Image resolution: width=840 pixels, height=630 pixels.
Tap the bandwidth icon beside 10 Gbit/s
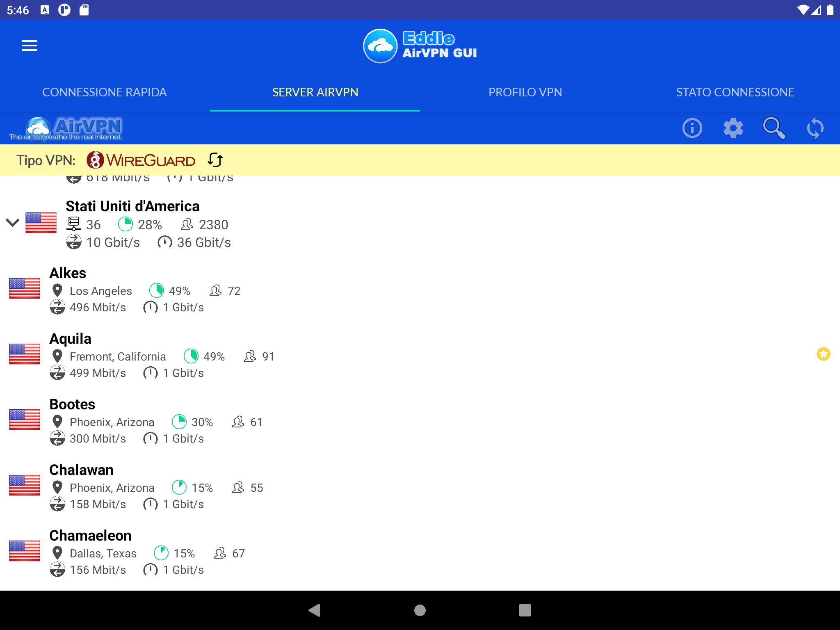click(x=74, y=242)
